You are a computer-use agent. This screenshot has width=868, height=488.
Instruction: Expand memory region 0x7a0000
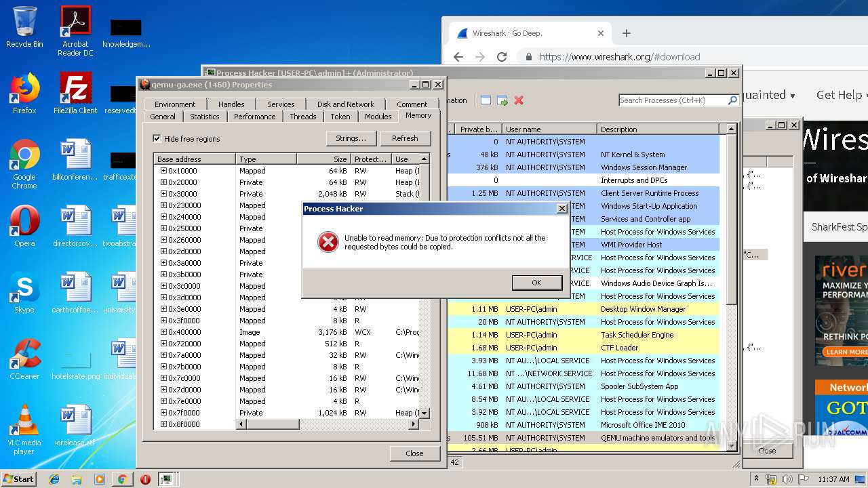[x=163, y=355]
